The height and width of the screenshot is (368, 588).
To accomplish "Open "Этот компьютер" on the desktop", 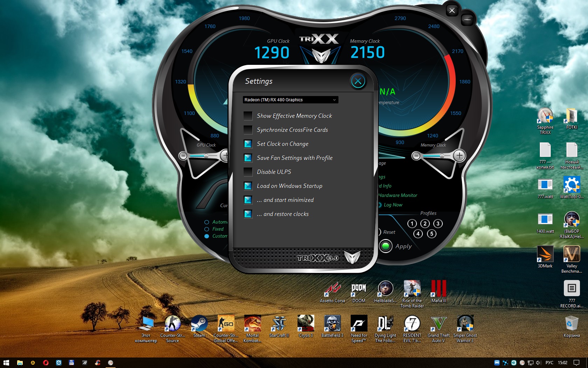I will click(x=146, y=329).
